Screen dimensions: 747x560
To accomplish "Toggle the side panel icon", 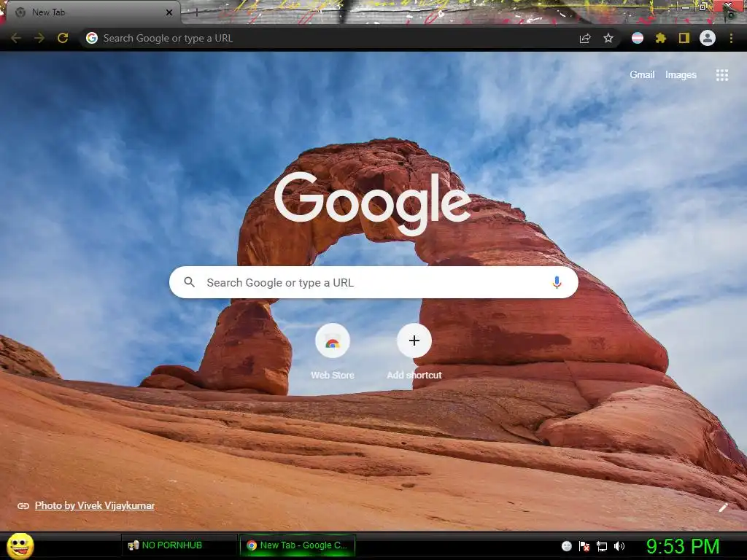I will (684, 38).
